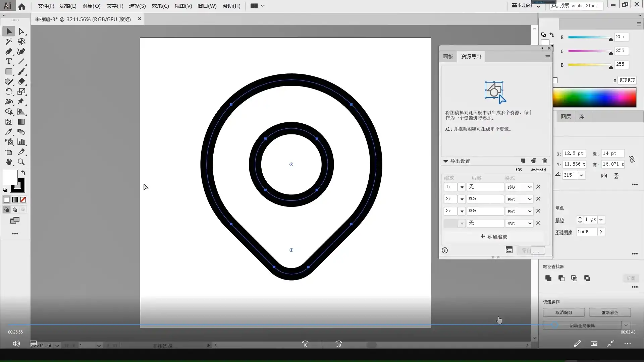The width and height of the screenshot is (644, 362).
Task: Collapse the 导出设置 section
Action: (x=446, y=161)
